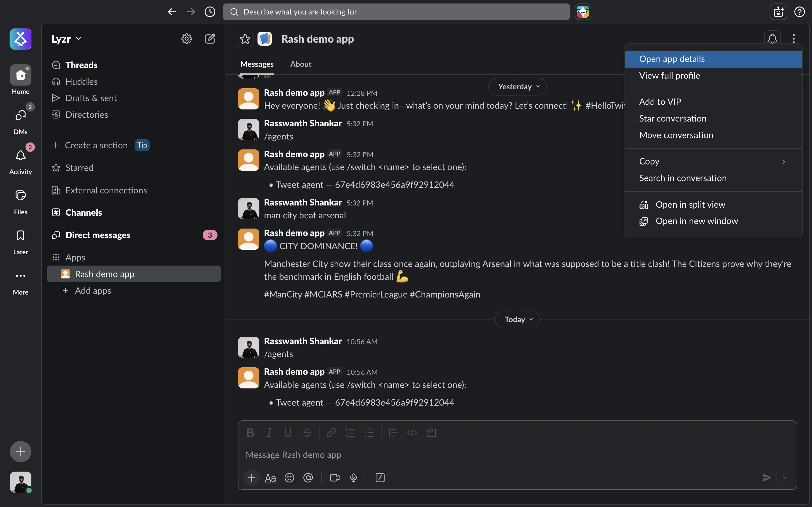Click the history clock icon
This screenshot has width=812, height=507.
tap(210, 12)
